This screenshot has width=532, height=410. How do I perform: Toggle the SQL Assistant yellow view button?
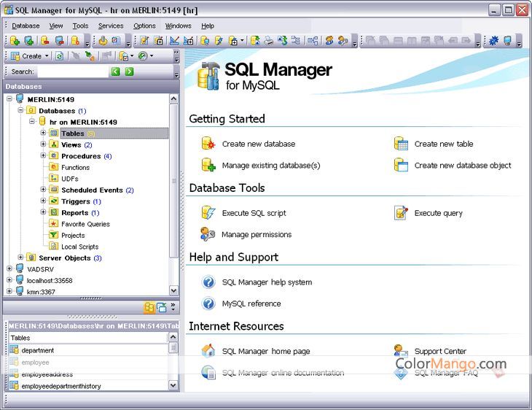pyautogui.click(x=149, y=307)
